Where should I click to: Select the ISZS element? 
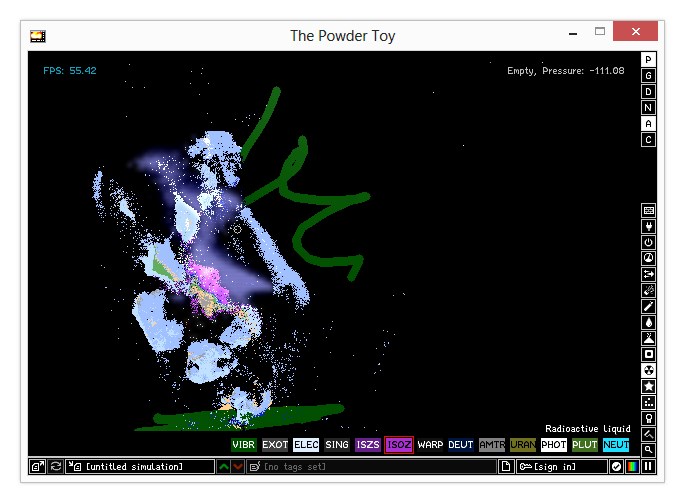click(368, 445)
